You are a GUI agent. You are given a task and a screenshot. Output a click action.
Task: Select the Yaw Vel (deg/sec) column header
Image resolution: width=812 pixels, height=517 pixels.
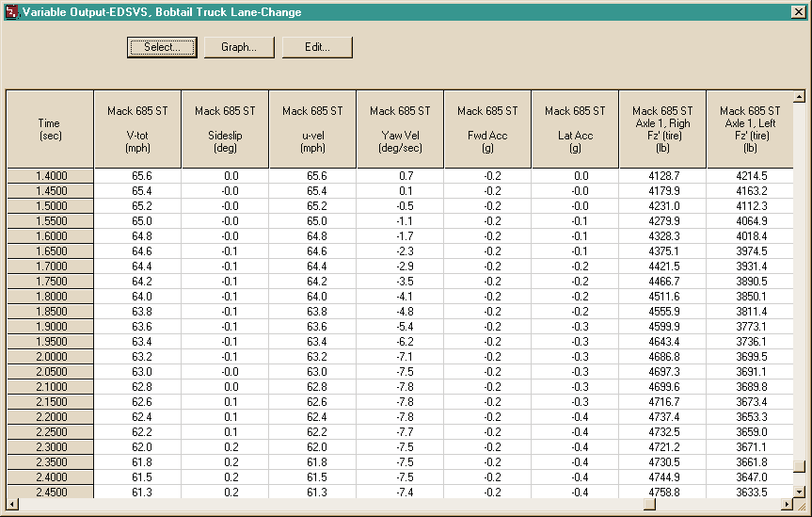point(400,129)
